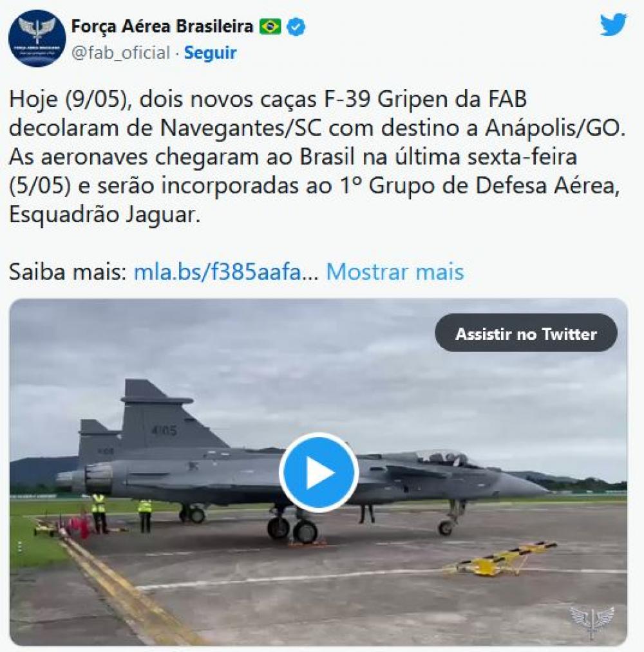Play the Gripen video
644x652 pixels.
[319, 472]
